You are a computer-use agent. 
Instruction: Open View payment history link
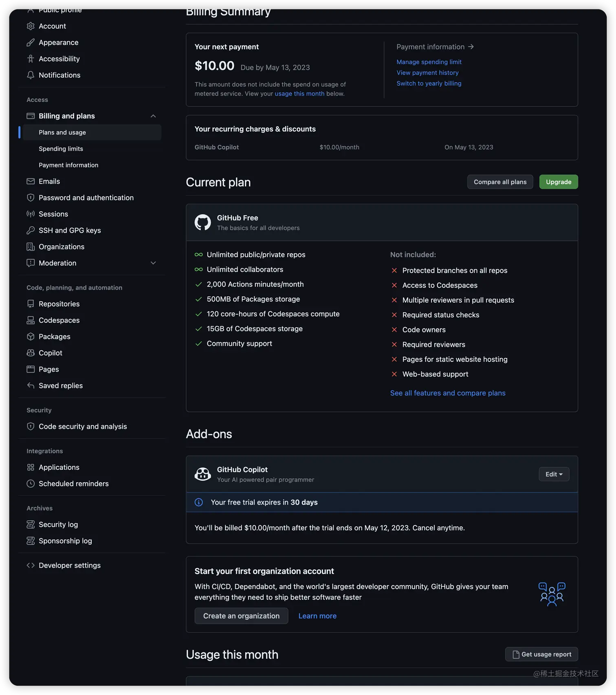[427, 73]
